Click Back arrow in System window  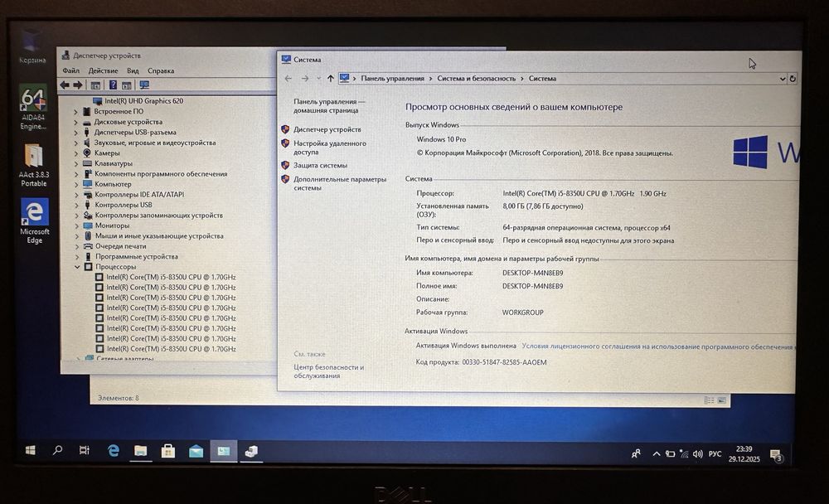click(288, 78)
